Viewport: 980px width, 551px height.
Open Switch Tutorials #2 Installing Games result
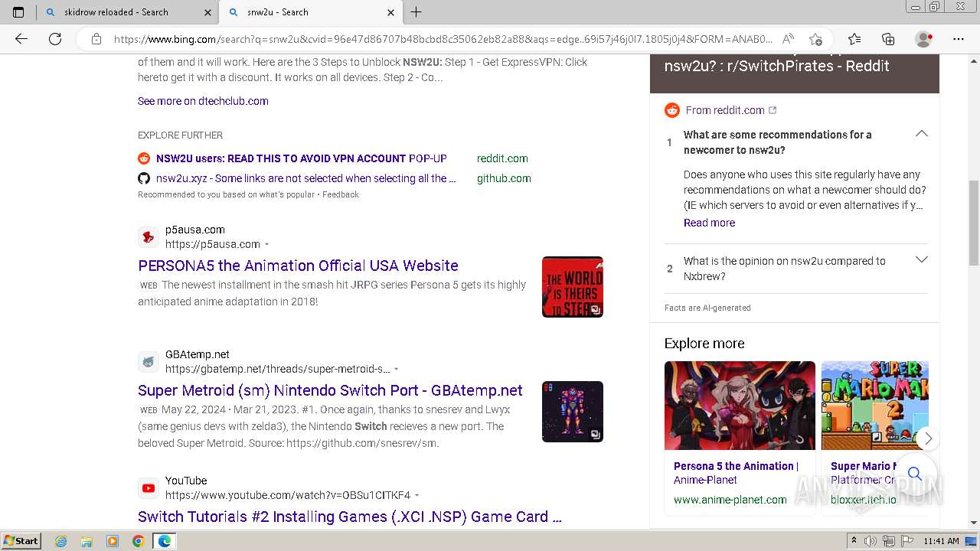click(350, 517)
